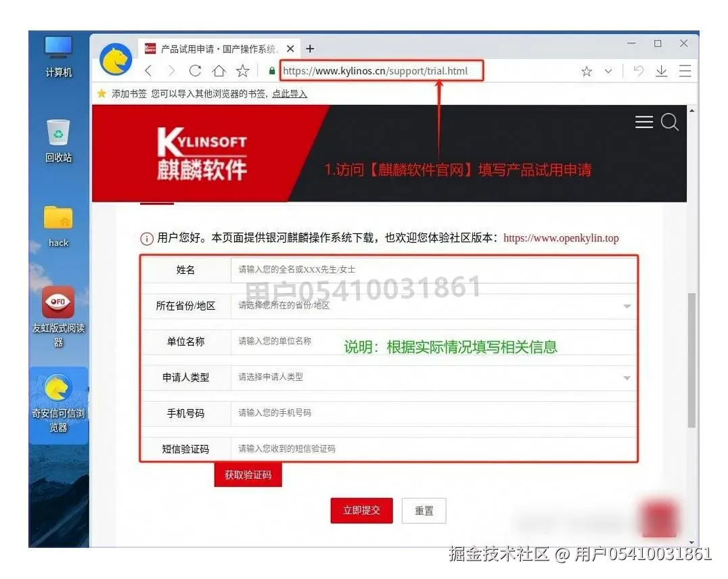Click the 立即提交 submit button
728x579 pixels.
361,511
